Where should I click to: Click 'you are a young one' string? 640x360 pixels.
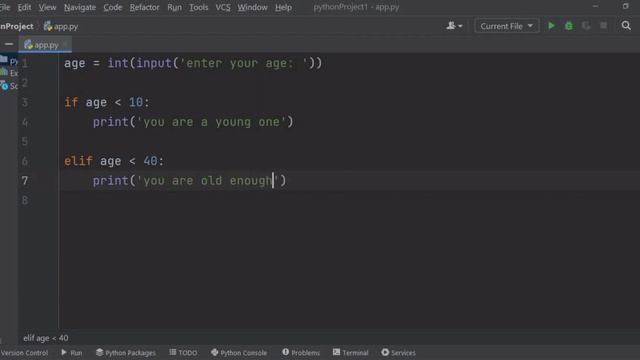pyautogui.click(x=211, y=122)
